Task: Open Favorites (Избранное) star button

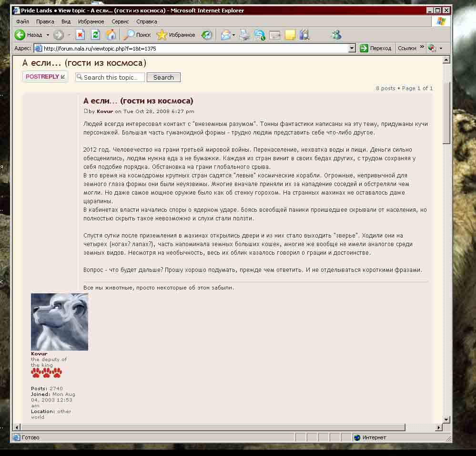Action: click(x=176, y=35)
